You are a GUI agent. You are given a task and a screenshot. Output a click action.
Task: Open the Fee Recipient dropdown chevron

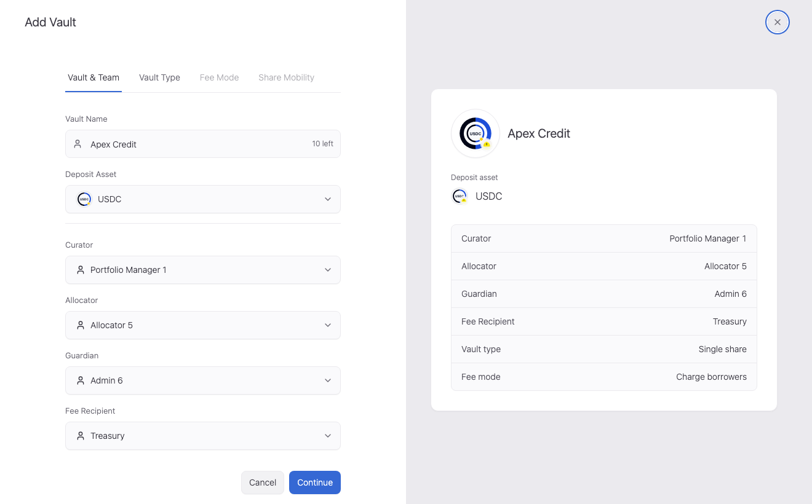[x=328, y=436]
